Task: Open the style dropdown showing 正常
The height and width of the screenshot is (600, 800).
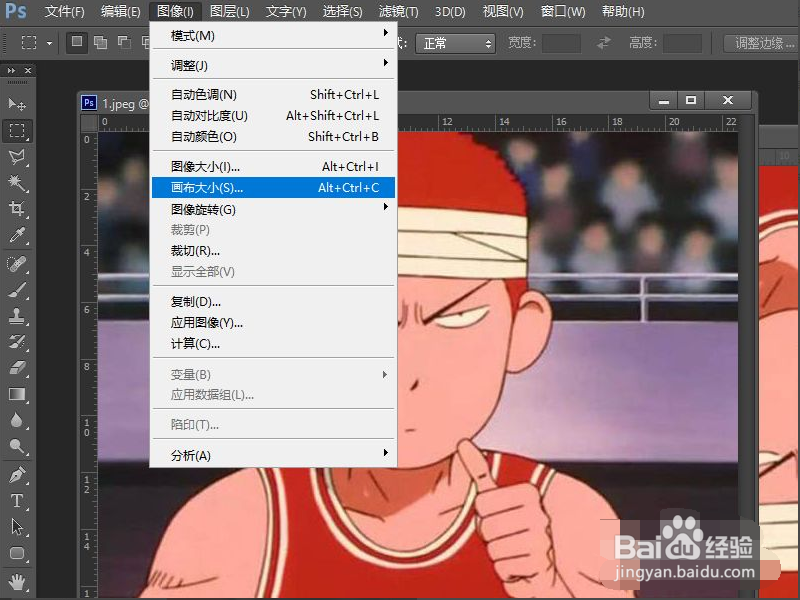Action: tap(455, 43)
